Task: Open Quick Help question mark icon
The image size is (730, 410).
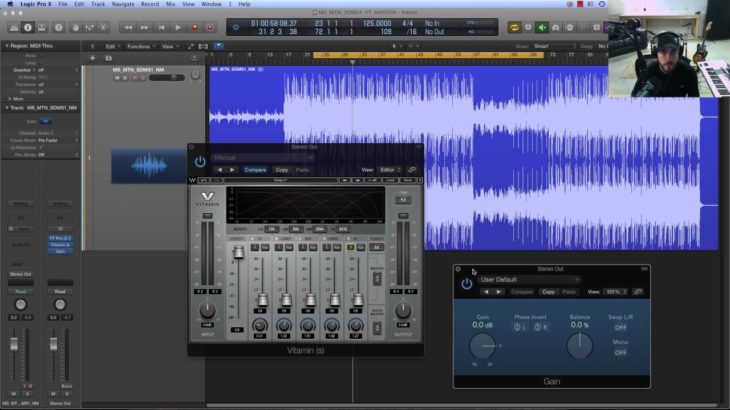Action: click(59, 27)
